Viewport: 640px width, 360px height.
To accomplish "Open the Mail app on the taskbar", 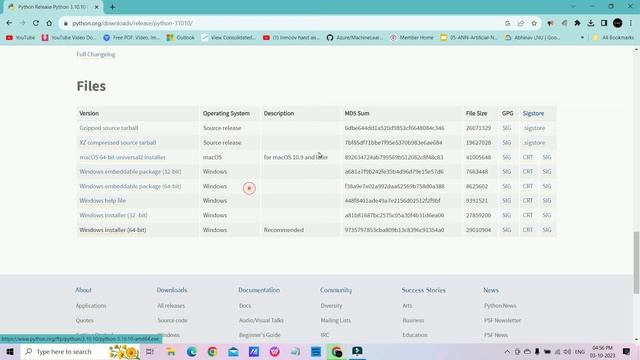I will tap(233, 351).
